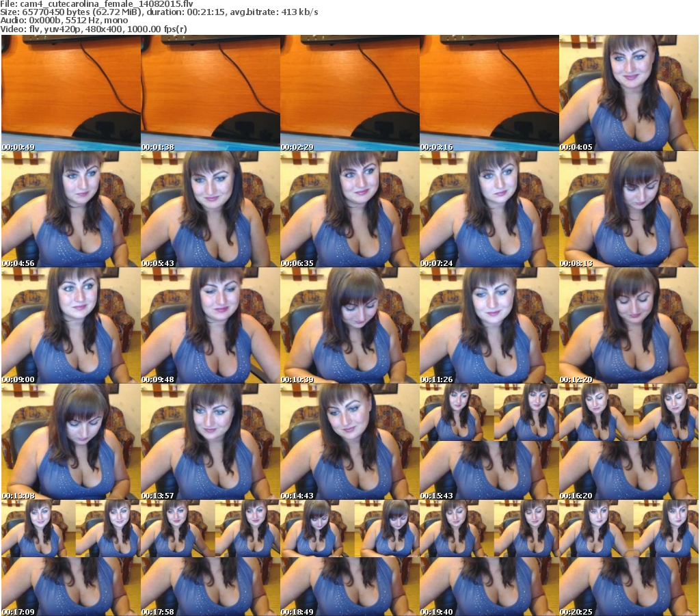Select the thumbnail stamped 00:13:08

pos(71,442)
